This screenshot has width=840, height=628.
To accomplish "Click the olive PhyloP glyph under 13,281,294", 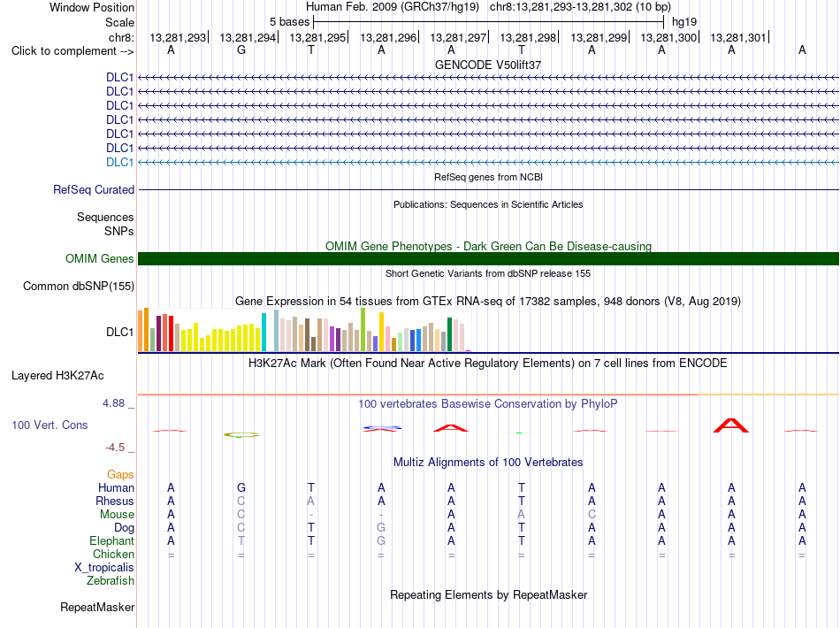I will click(x=241, y=434).
